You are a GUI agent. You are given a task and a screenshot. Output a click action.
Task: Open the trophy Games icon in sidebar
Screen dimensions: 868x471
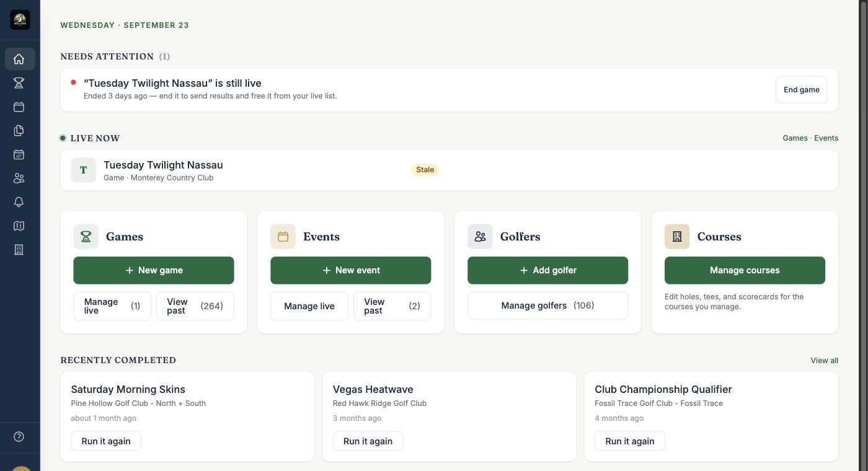(19, 83)
